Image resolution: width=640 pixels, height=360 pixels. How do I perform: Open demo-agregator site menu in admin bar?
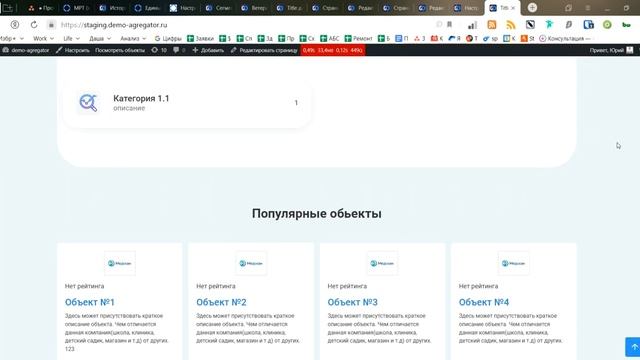26,50
